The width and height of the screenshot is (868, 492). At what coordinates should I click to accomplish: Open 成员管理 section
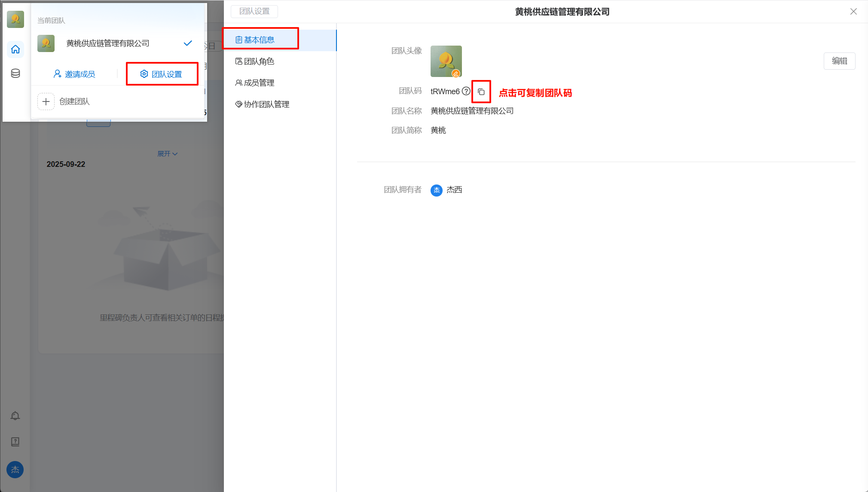click(x=259, y=83)
